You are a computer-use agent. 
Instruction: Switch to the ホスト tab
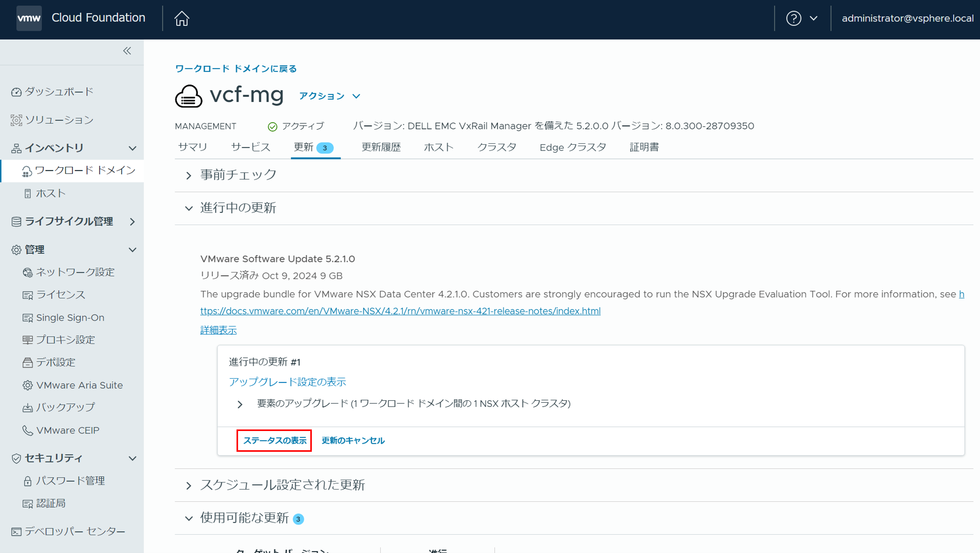(x=439, y=147)
